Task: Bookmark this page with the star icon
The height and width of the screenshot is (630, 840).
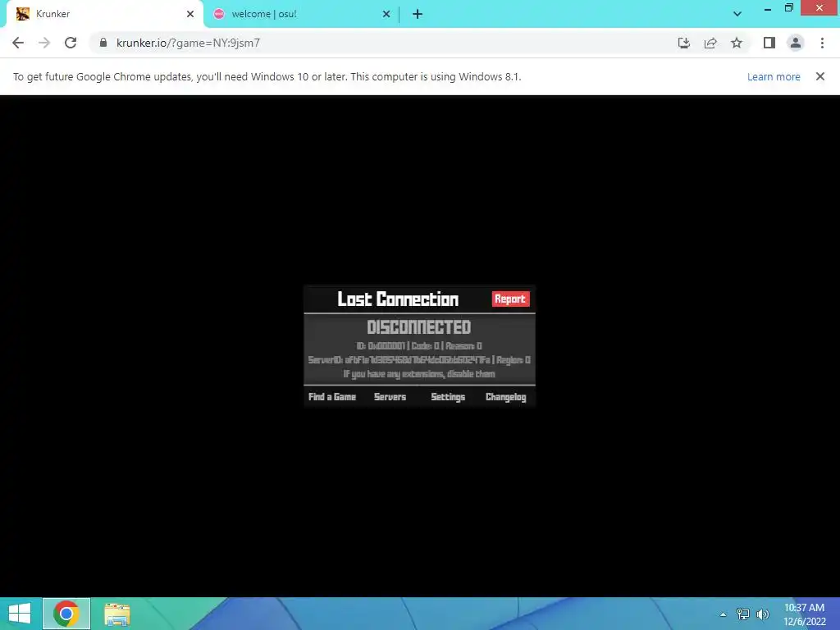Action: coord(737,43)
